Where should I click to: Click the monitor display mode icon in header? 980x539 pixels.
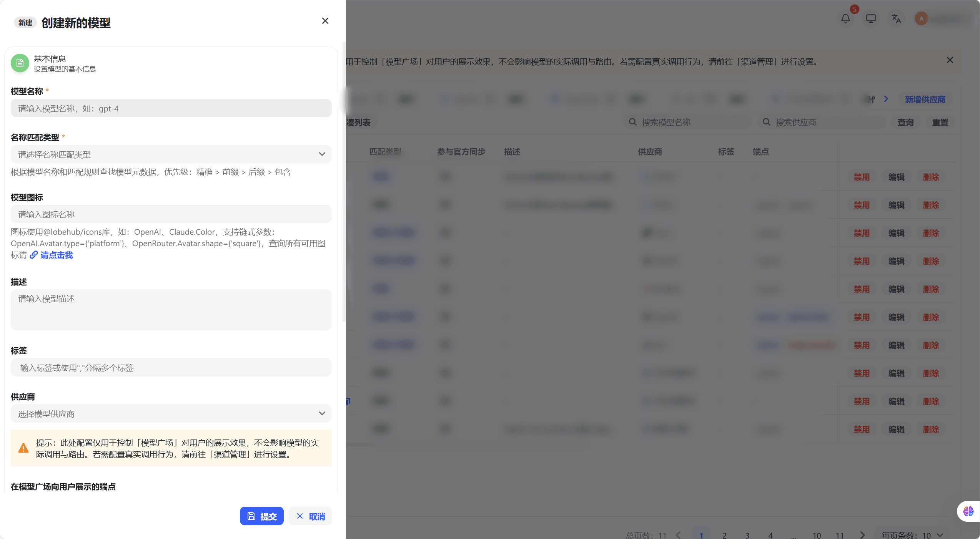[870, 18]
